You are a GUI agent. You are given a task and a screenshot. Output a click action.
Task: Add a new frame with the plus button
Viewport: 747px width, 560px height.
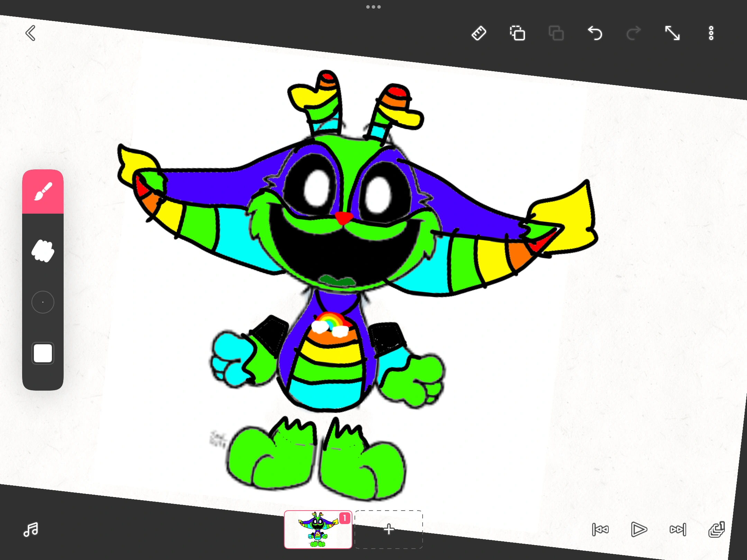[388, 530]
